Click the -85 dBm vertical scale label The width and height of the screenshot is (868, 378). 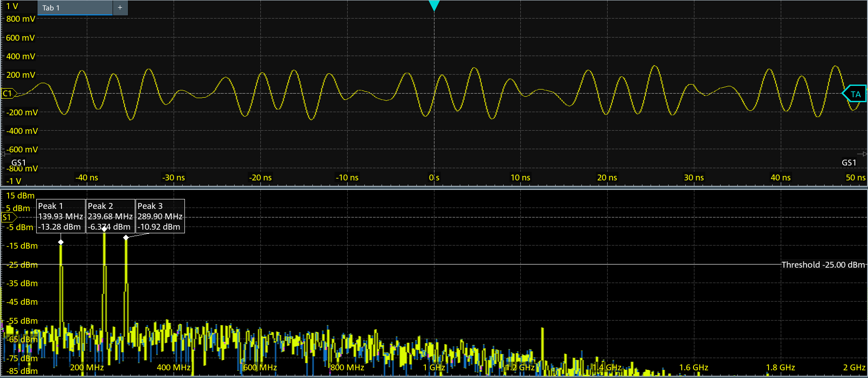[x=22, y=371]
